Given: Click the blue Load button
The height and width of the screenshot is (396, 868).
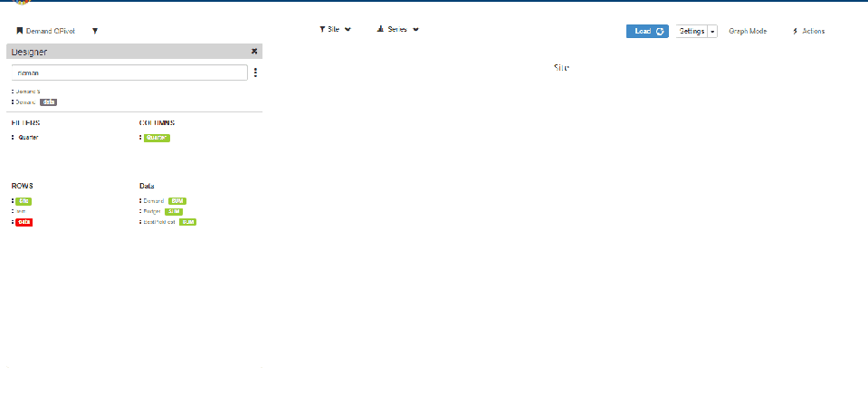Looking at the screenshot, I should [x=647, y=32].
